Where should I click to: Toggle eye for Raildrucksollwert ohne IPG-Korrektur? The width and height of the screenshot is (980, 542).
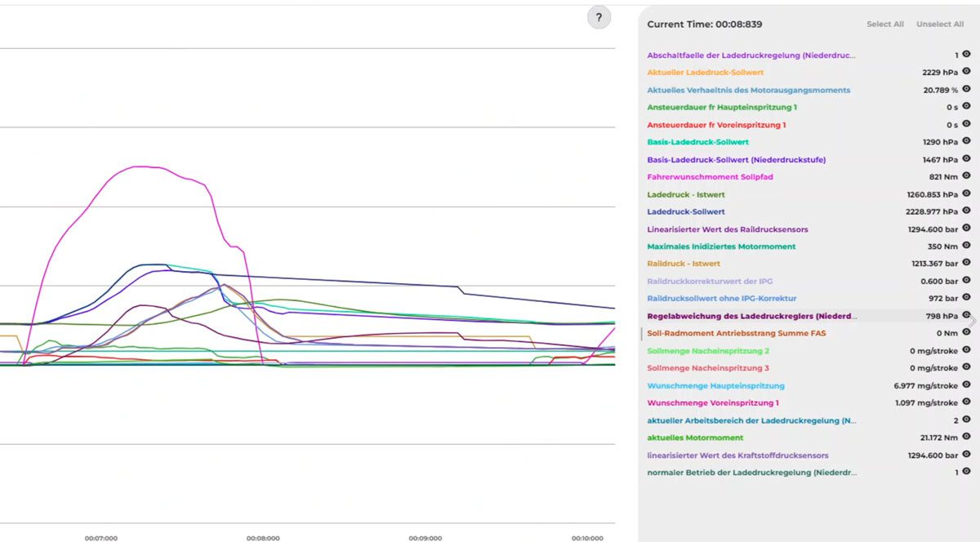[x=966, y=298]
